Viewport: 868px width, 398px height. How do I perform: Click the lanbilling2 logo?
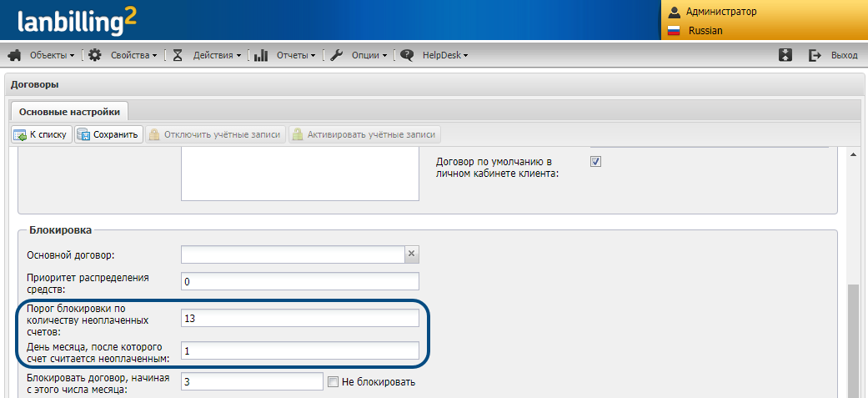(x=77, y=23)
